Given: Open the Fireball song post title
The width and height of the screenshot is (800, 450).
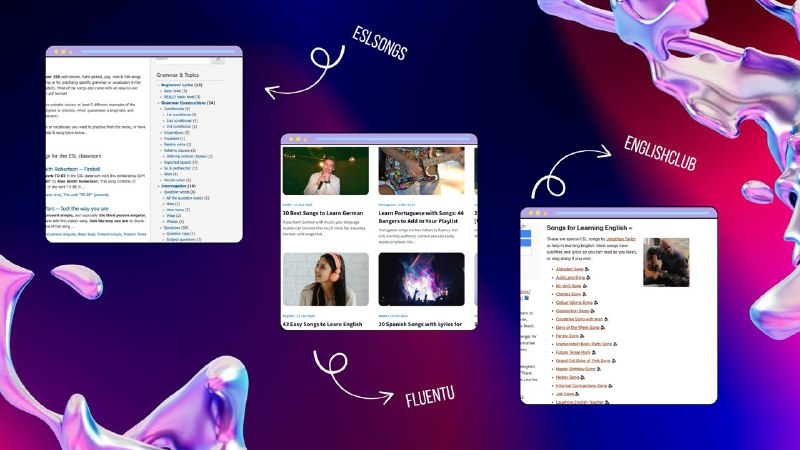Looking at the screenshot, I should pos(73,169).
